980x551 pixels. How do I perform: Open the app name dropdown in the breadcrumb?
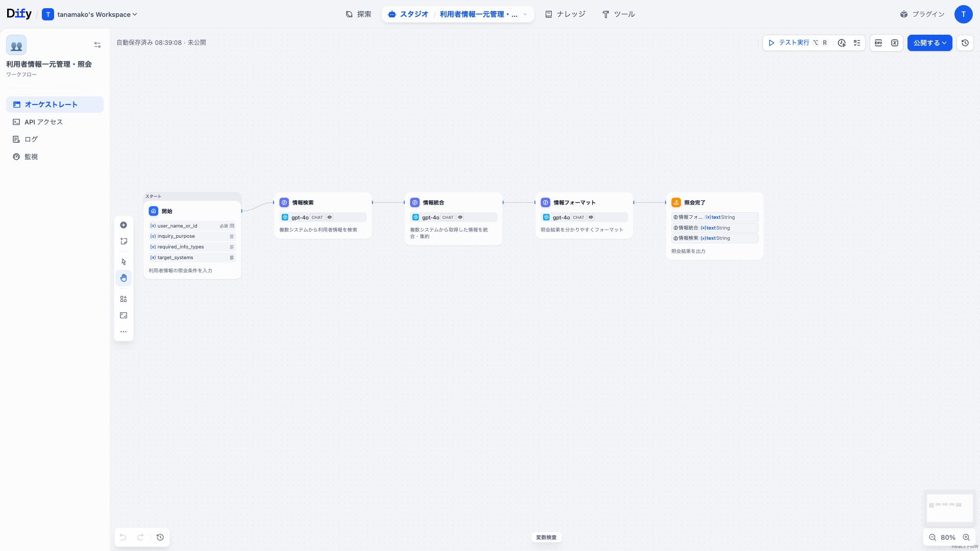coord(525,14)
